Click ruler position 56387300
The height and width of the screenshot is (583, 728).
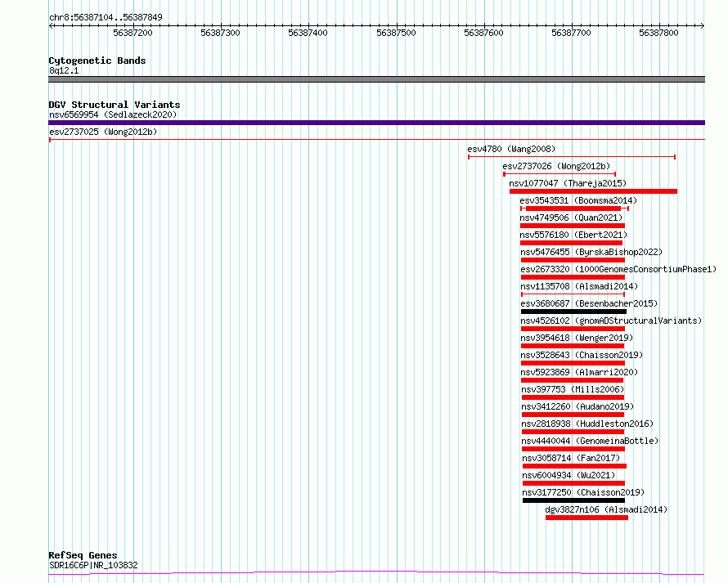pos(221,33)
